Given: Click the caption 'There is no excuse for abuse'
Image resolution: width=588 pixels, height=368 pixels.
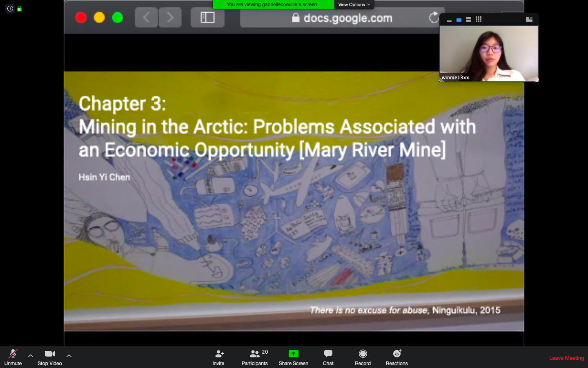Looking at the screenshot, I should point(369,310).
